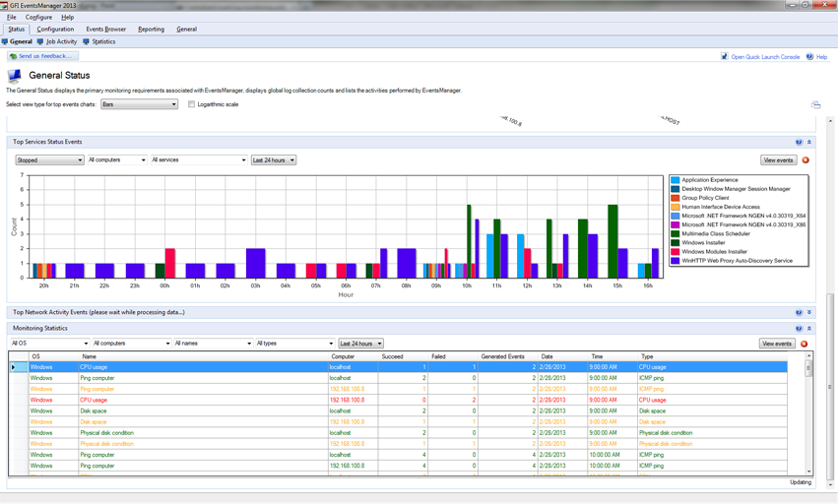This screenshot has height=504, width=838.
Task: Open help for Top Network Activity Events
Action: [799, 313]
